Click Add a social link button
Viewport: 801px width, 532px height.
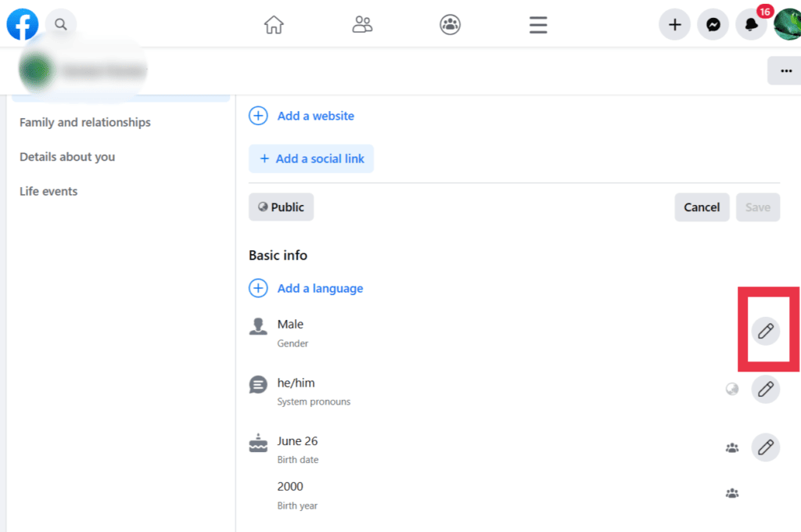tap(311, 159)
